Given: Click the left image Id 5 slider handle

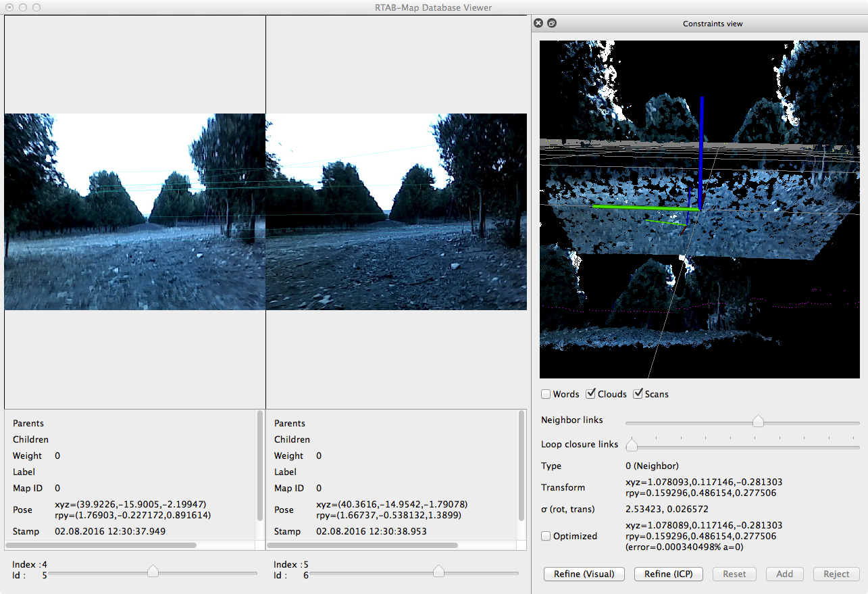Looking at the screenshot, I should coord(153,572).
